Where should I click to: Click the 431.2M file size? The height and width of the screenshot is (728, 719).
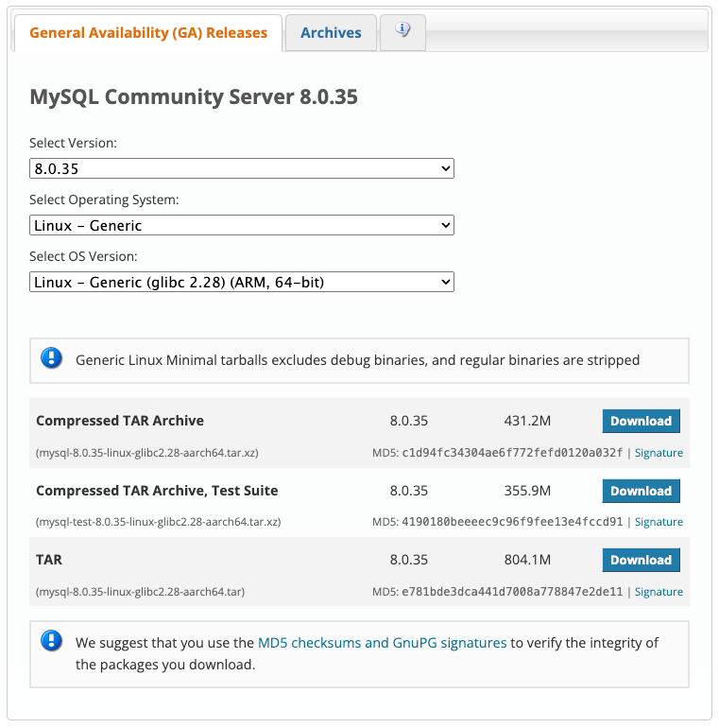point(527,421)
